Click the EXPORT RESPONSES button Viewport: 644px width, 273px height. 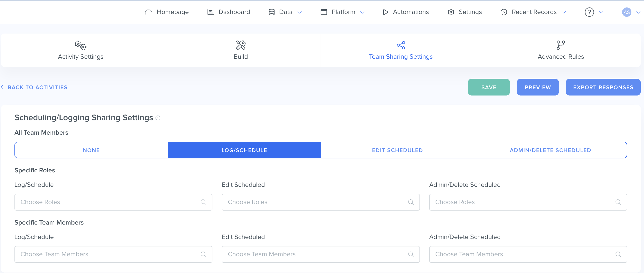(603, 87)
